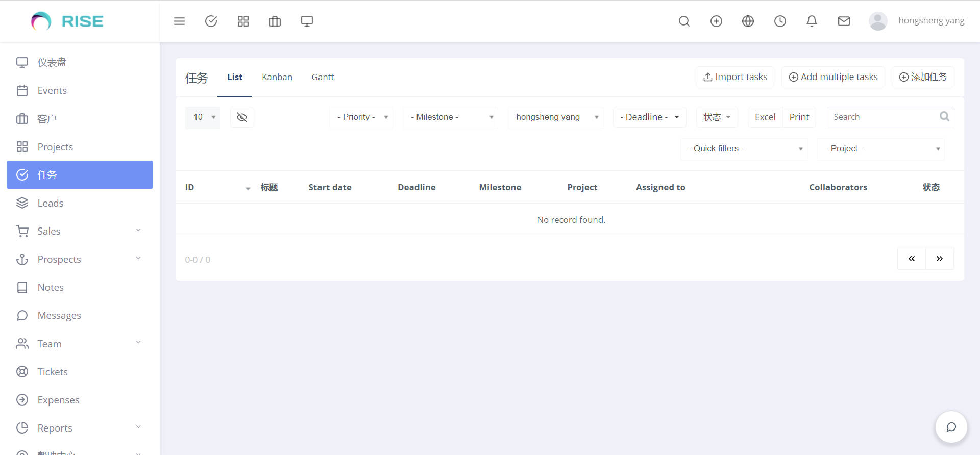Click the hamburger menu icon in top bar

(179, 21)
